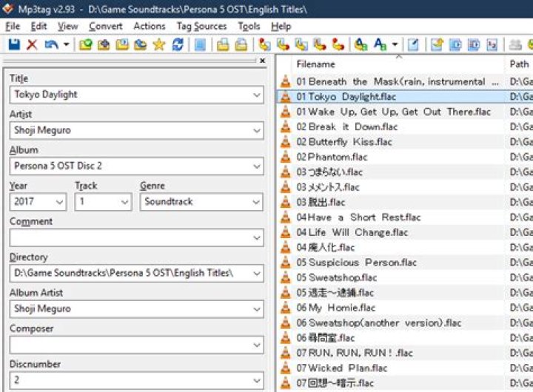Select file '06 My Homie.flac'
The image size is (533, 392).
[x=335, y=308]
